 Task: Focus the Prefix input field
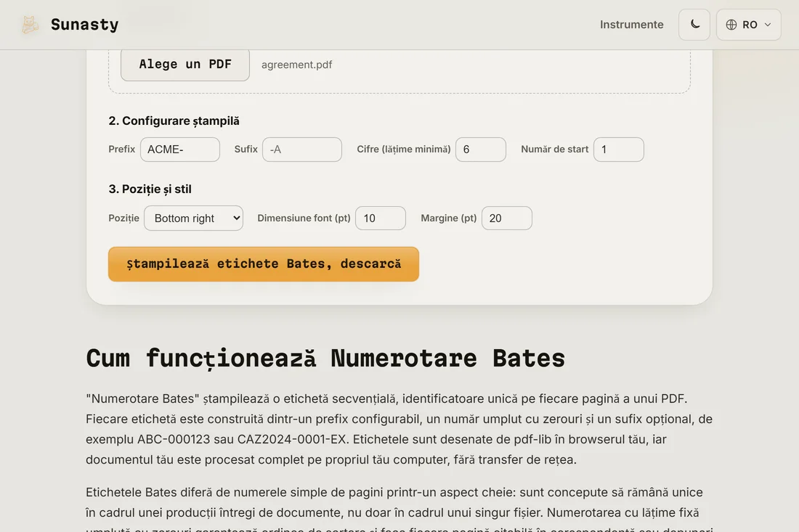[x=180, y=150]
